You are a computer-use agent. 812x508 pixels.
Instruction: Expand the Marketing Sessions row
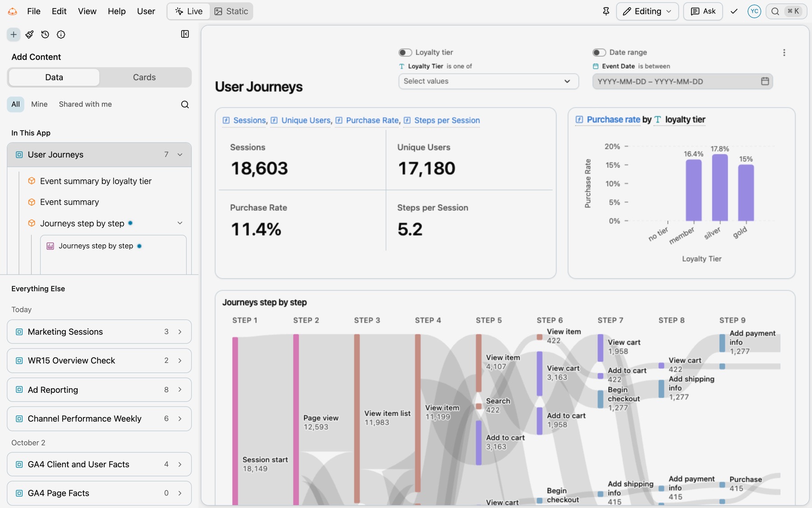click(x=99, y=332)
